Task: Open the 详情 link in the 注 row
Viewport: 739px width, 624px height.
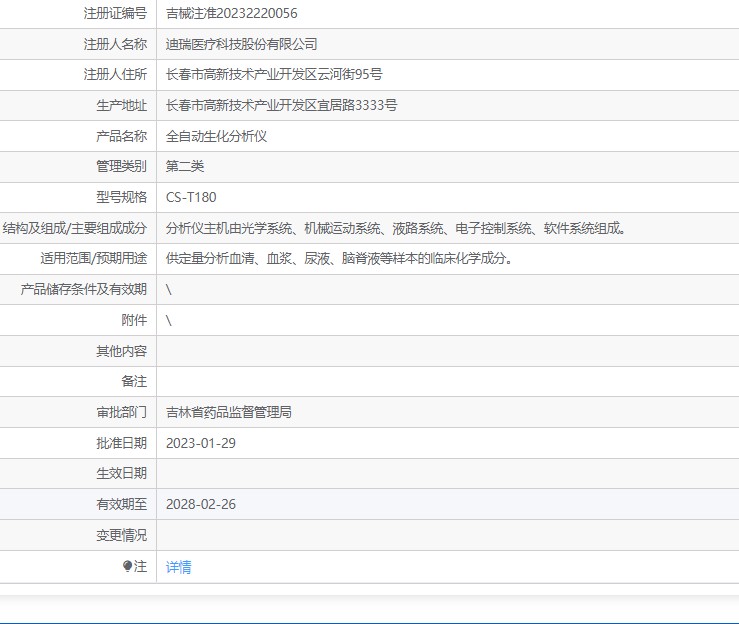Action: click(179, 567)
